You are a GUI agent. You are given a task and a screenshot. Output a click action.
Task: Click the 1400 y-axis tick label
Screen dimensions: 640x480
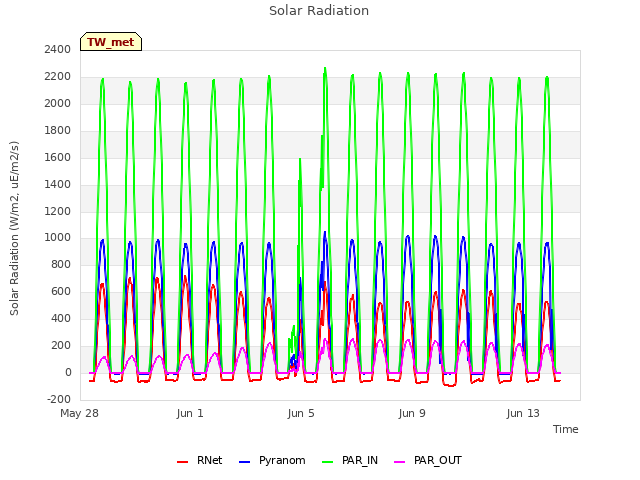pos(58,184)
